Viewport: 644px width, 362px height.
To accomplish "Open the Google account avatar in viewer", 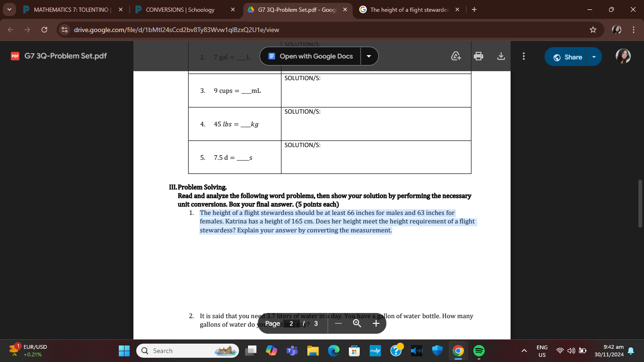I will pyautogui.click(x=623, y=57).
